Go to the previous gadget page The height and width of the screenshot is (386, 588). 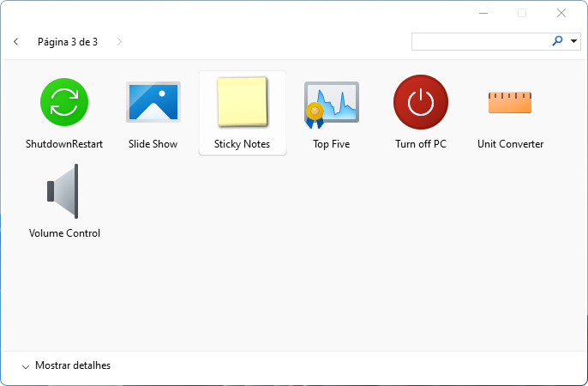pos(15,42)
